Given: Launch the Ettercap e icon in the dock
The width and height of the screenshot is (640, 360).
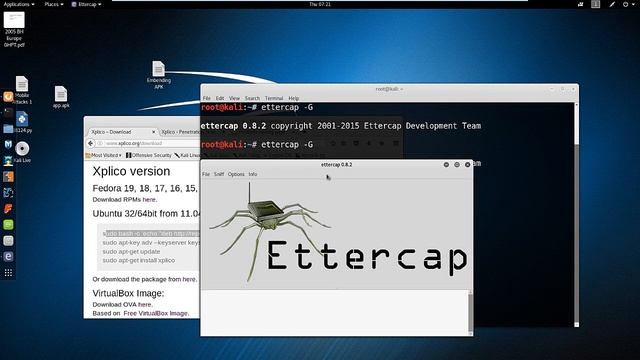Looking at the screenshot, I should click(x=8, y=256).
